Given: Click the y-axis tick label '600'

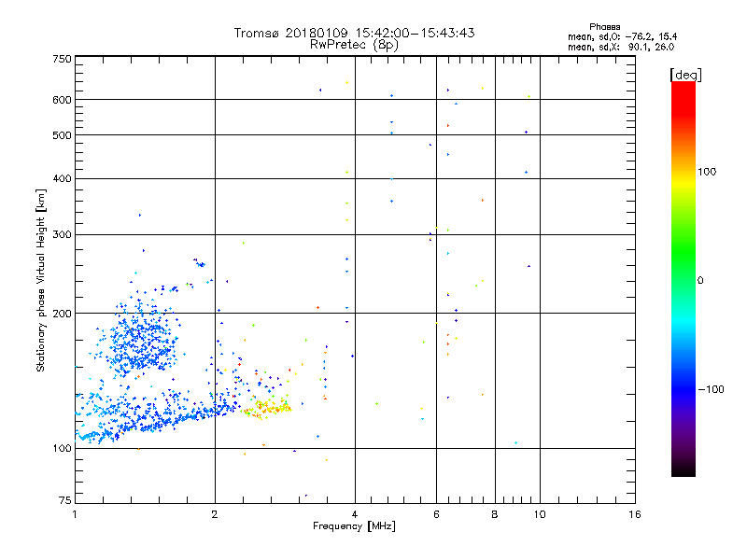Looking at the screenshot, I should [x=62, y=100].
